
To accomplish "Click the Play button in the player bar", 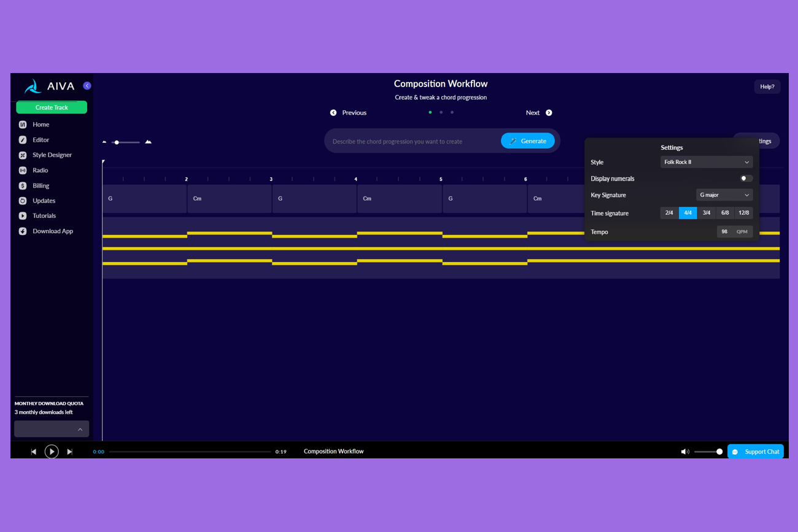I will point(52,452).
